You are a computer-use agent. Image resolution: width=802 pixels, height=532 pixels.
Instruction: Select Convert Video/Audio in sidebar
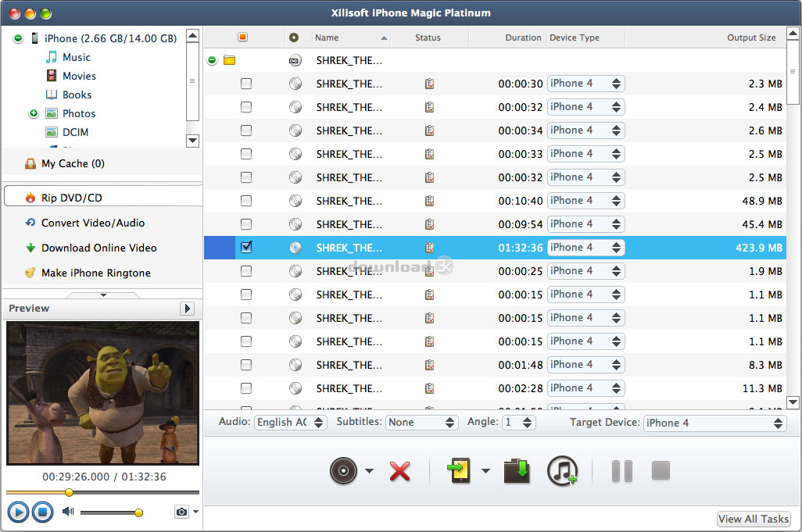tap(92, 223)
